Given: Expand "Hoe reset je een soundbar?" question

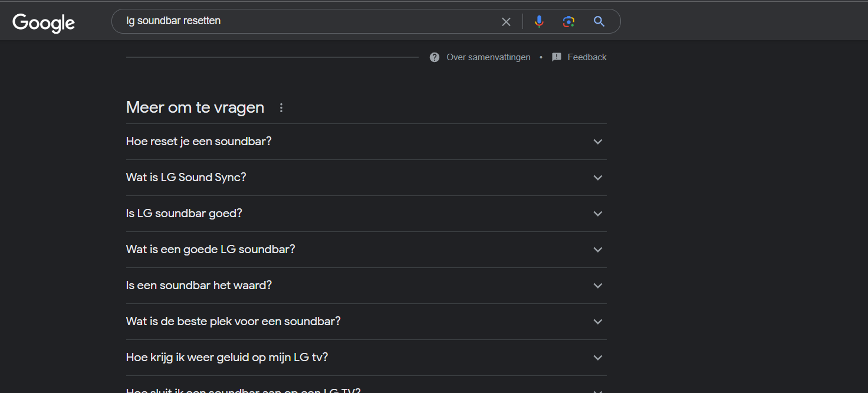Looking at the screenshot, I should click(x=199, y=142).
